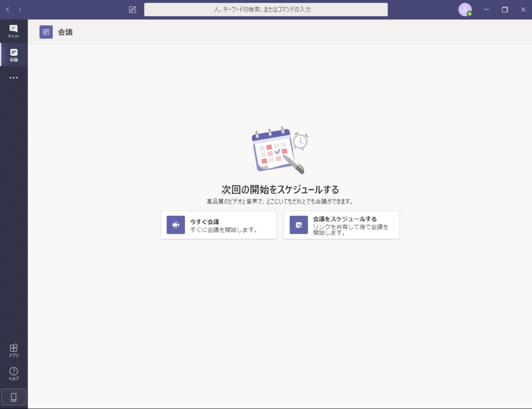Start a meeting with 今すぐ会議
The image size is (532, 409).
[x=219, y=225]
